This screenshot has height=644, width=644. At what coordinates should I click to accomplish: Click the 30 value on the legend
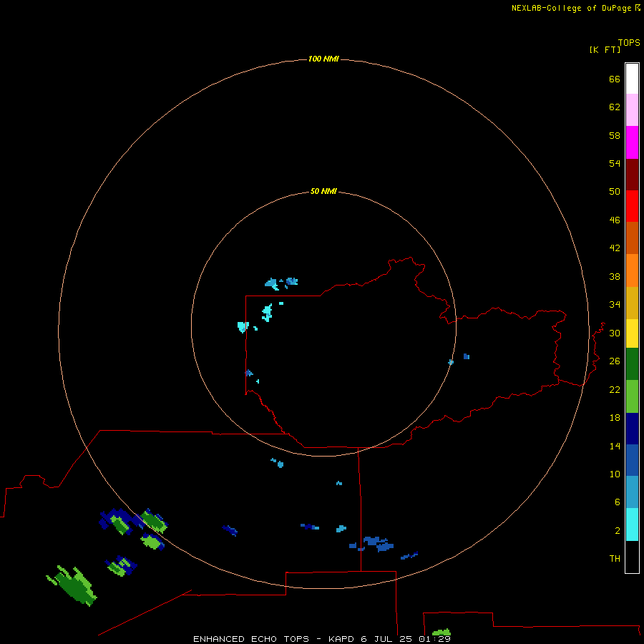tap(615, 333)
